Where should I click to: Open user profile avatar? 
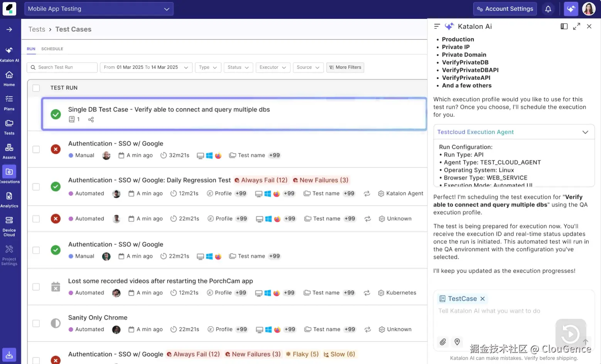(589, 9)
